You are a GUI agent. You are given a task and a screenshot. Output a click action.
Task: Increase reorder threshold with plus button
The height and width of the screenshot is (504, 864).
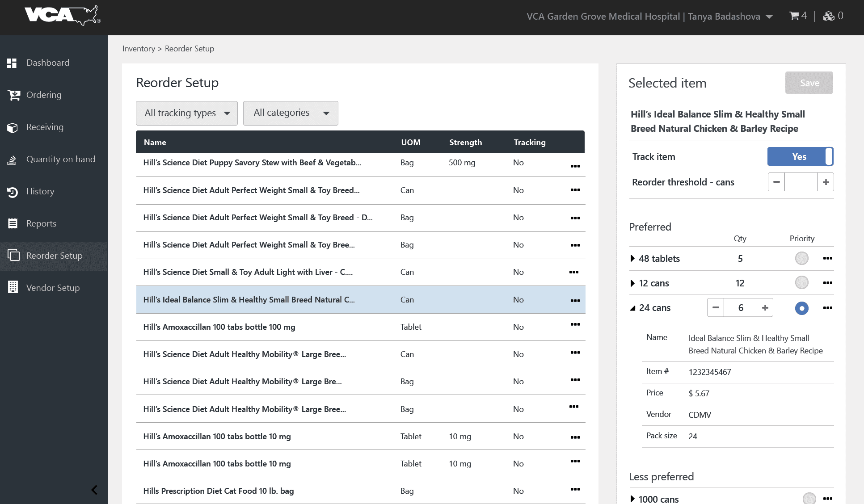tap(826, 182)
